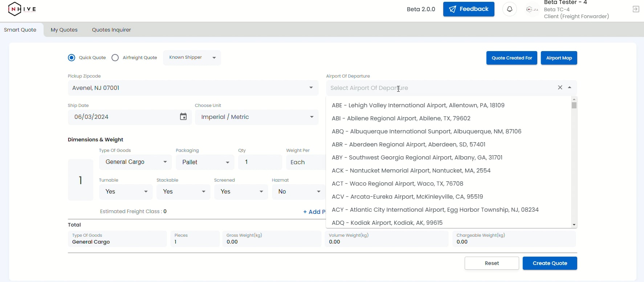Open the Type Of Goods dropdown
Viewport: 644px width, 282px height.
click(135, 162)
